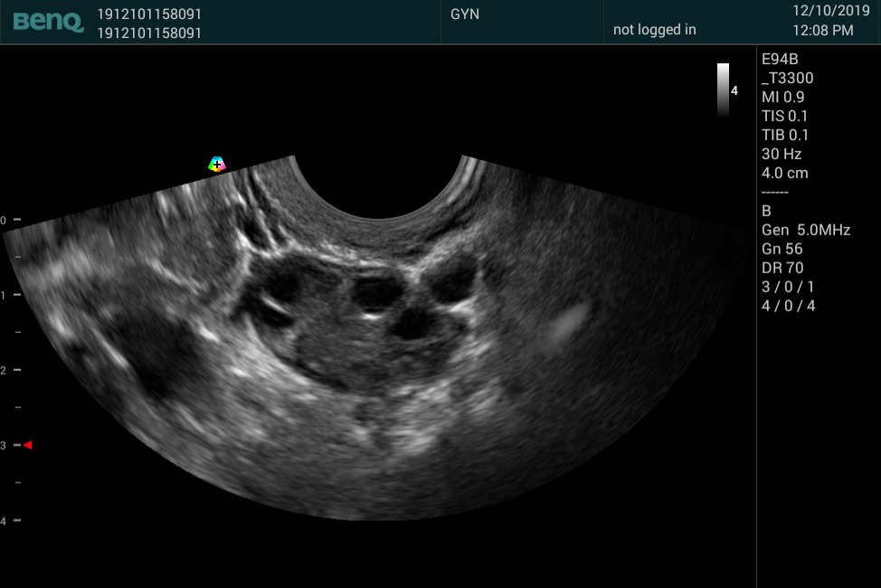
Task: Click the red focus position arrow
Action: pyautogui.click(x=28, y=445)
